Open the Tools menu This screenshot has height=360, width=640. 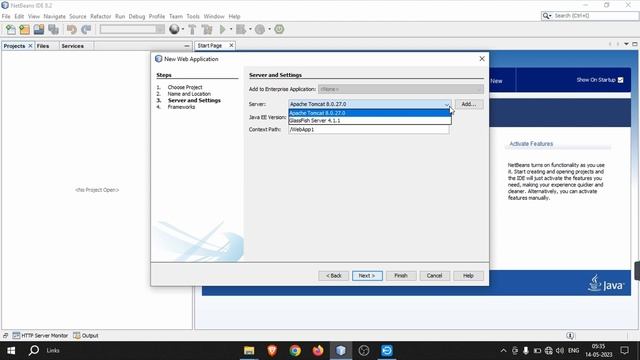(x=193, y=16)
